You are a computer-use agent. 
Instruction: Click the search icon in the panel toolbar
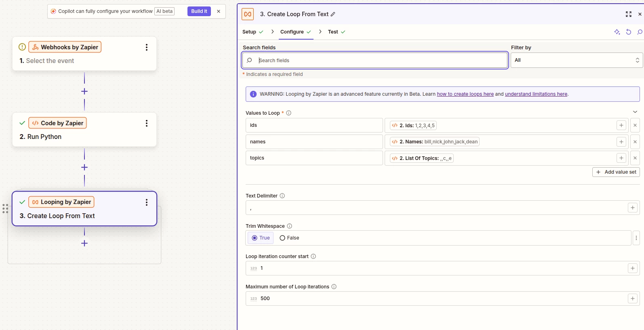(x=640, y=32)
